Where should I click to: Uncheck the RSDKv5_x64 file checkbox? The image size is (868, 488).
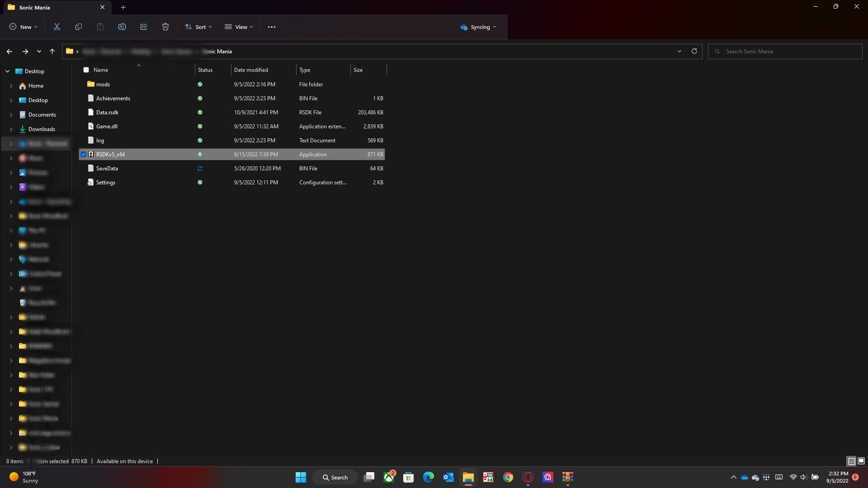(x=84, y=155)
